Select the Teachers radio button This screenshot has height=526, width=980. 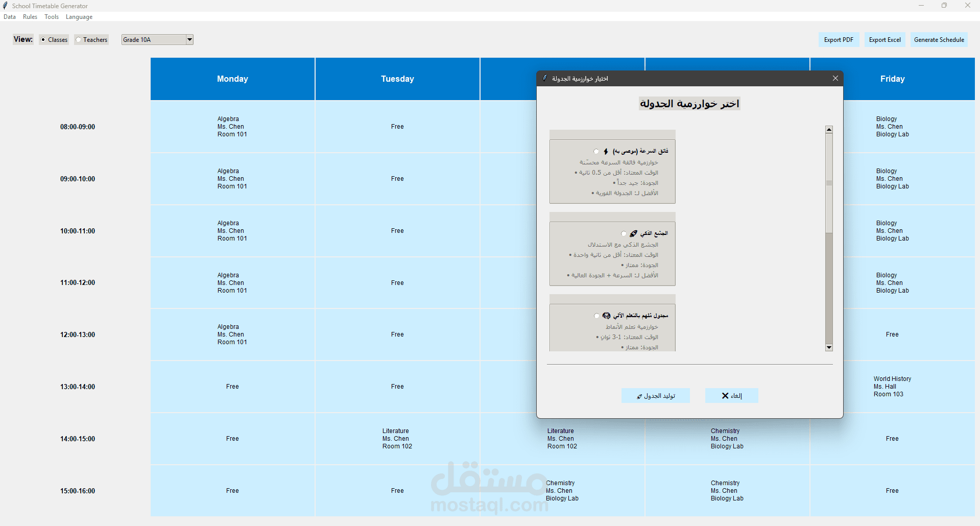coord(78,39)
